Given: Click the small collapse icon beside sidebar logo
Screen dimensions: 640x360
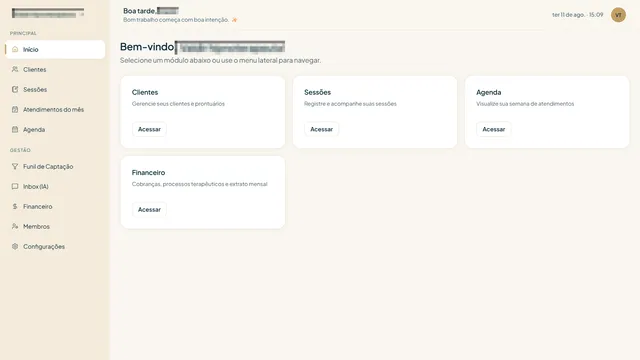Looking at the screenshot, I should (82, 14).
